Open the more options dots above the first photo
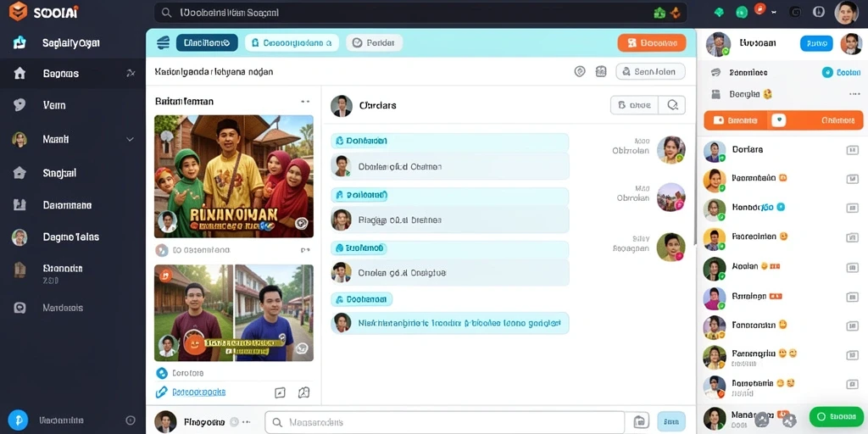 305,102
